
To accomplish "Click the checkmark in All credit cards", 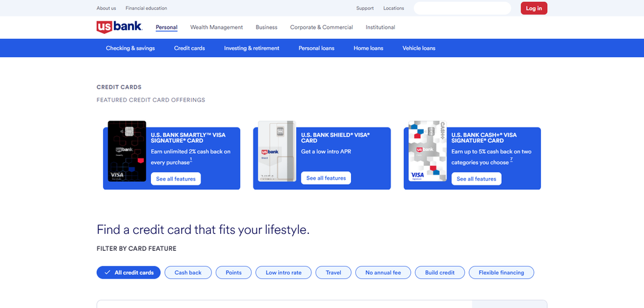I will [x=107, y=272].
